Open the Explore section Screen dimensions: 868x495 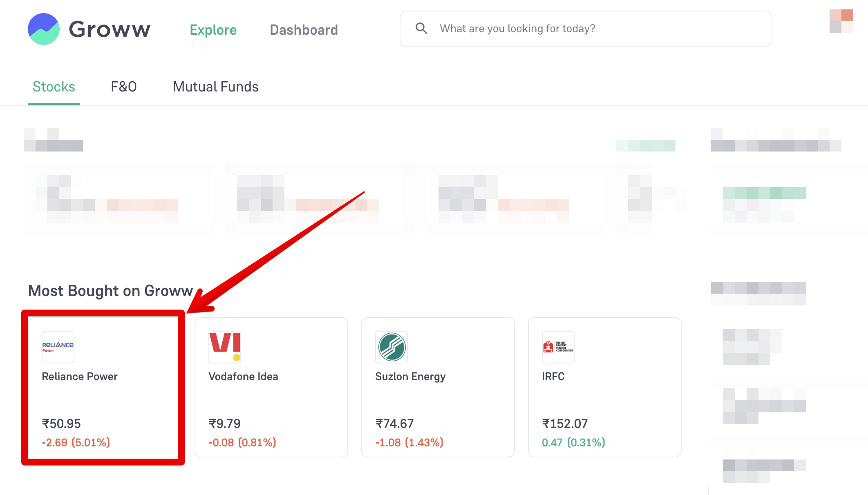point(213,30)
